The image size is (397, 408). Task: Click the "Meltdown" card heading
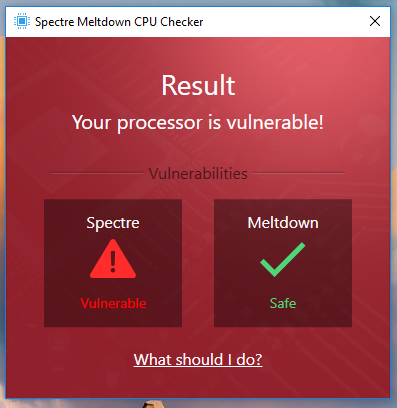click(x=283, y=223)
